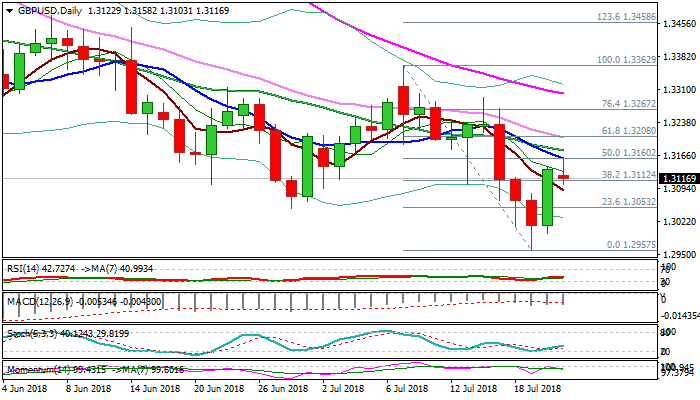This screenshot has width=700, height=400.
Task: Click the 1.30220 price axis value
Action: (679, 221)
